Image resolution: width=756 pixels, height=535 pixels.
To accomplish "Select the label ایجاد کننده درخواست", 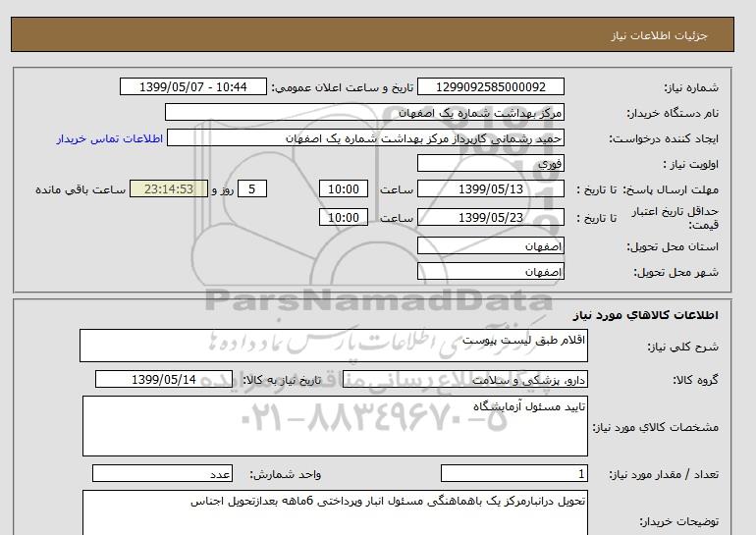I will 664,138.
